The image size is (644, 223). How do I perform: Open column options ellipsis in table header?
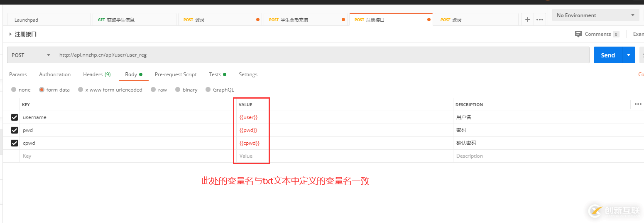(638, 104)
